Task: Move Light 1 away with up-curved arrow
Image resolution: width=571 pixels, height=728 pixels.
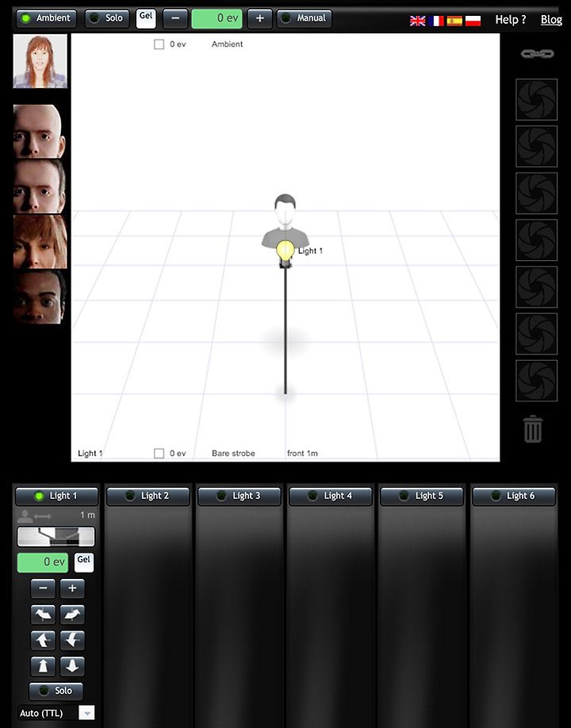Action: 43,640
